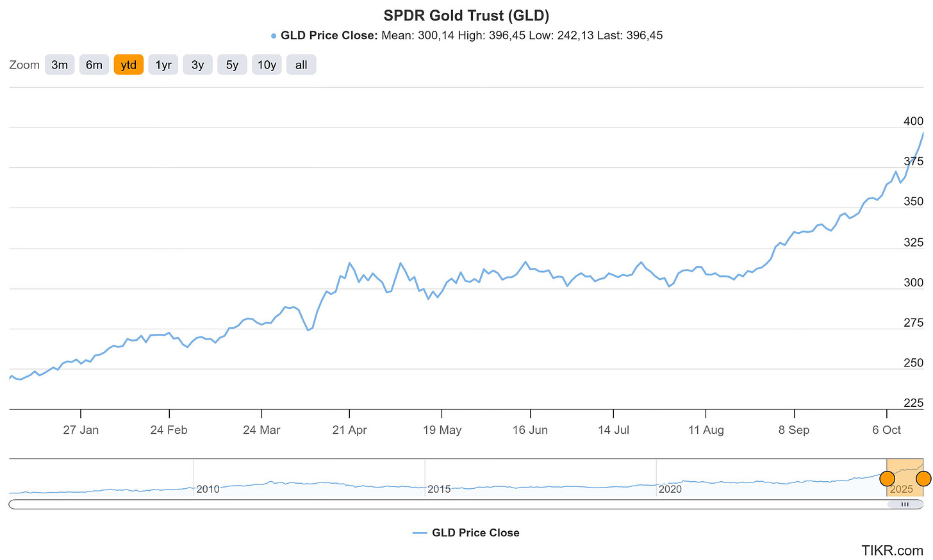Image resolution: width=933 pixels, height=560 pixels.
Task: Click the scrollbar grip with three vertical lines
Action: coord(905,505)
